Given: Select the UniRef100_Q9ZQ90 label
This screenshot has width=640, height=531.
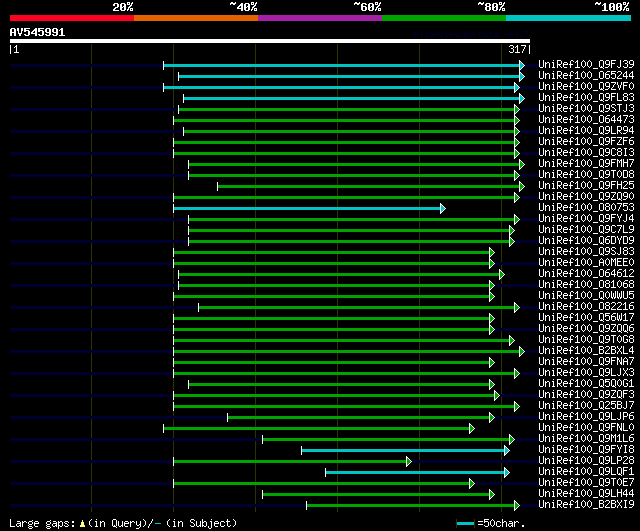Looking at the screenshot, I should (586, 196).
